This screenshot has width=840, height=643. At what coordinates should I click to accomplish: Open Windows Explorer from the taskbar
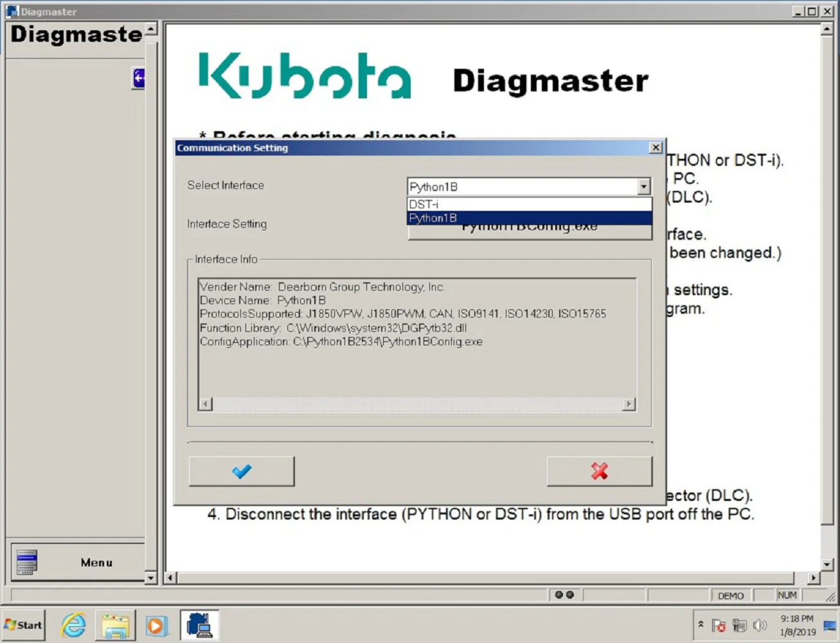(115, 625)
